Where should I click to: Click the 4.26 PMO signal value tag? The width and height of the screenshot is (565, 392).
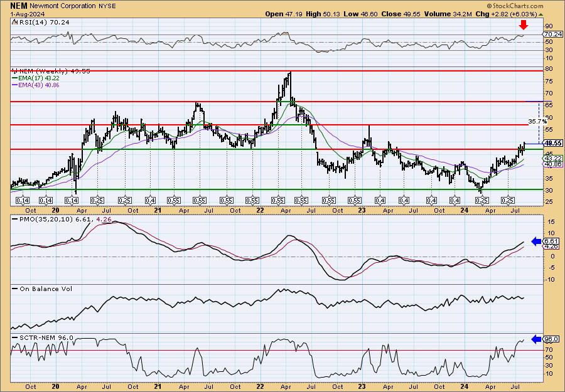point(552,246)
